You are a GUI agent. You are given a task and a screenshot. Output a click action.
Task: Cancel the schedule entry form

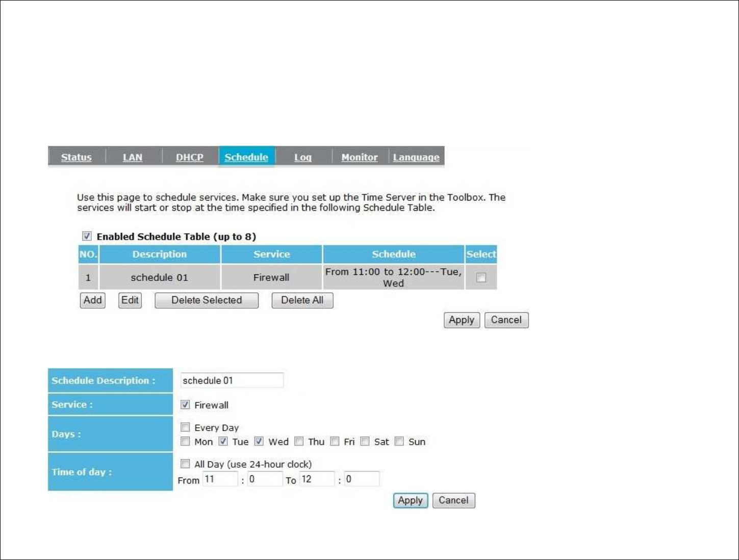pyautogui.click(x=454, y=500)
